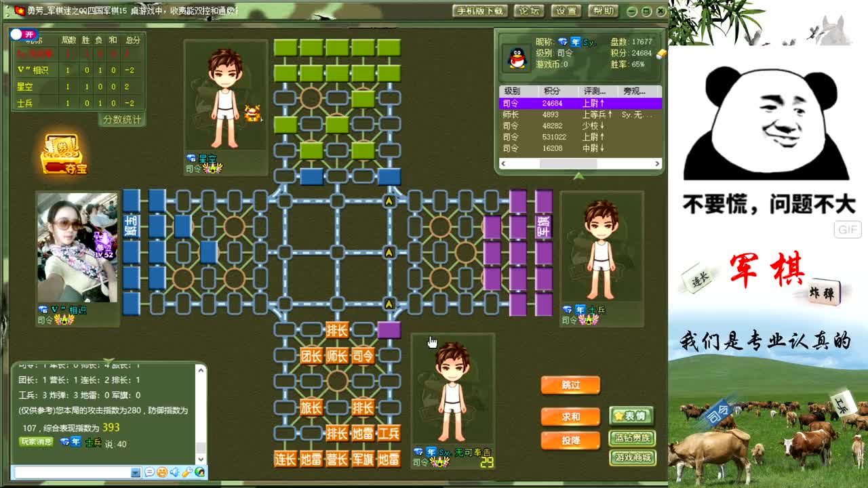Image resolution: width=868 pixels, height=488 pixels.
Task: Click the eraser icon beside player stats
Action: click(661, 54)
